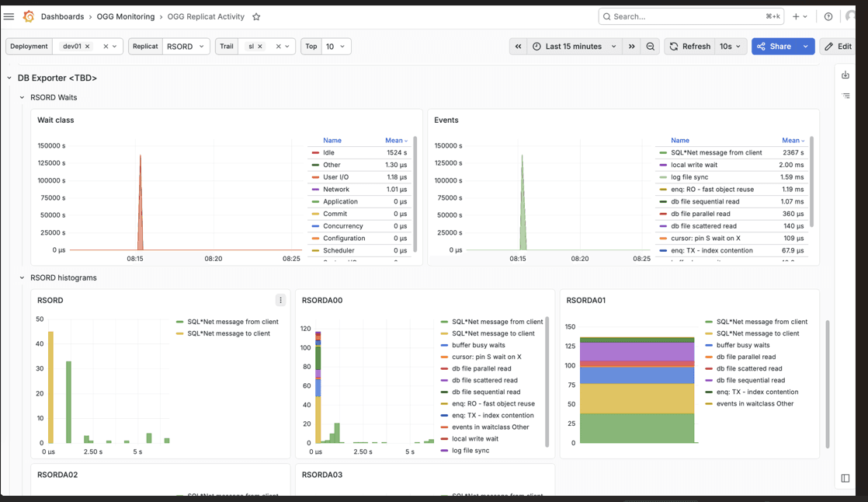Open the dashboard outline list icon
Viewport: 868px width, 502px height.
[845, 96]
